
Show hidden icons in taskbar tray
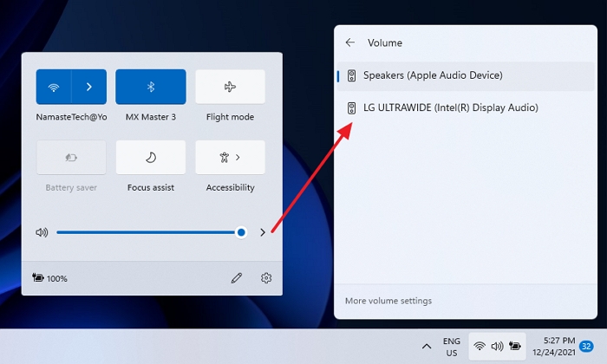click(427, 347)
